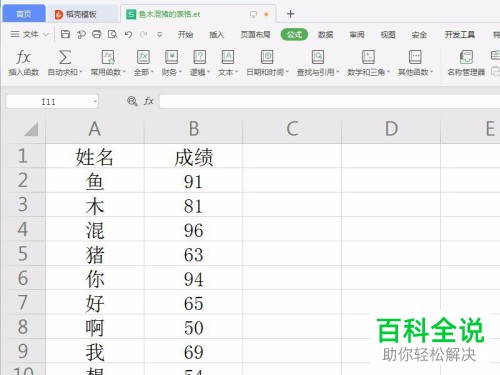The height and width of the screenshot is (375, 500).
Task: Select row 5 header
Action: pos(23,253)
